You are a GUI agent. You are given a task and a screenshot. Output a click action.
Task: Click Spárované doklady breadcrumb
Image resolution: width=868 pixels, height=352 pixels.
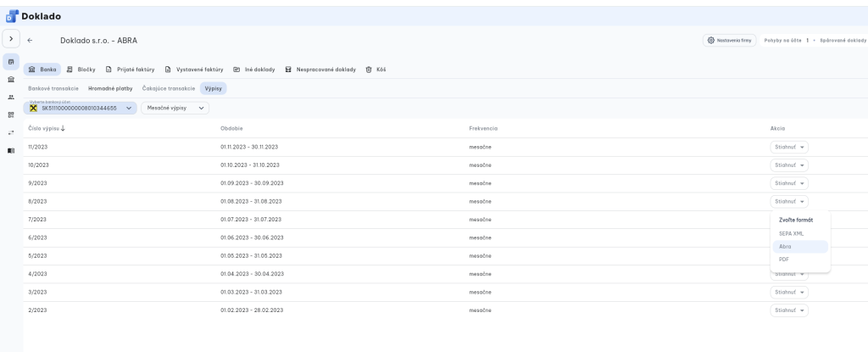point(843,41)
